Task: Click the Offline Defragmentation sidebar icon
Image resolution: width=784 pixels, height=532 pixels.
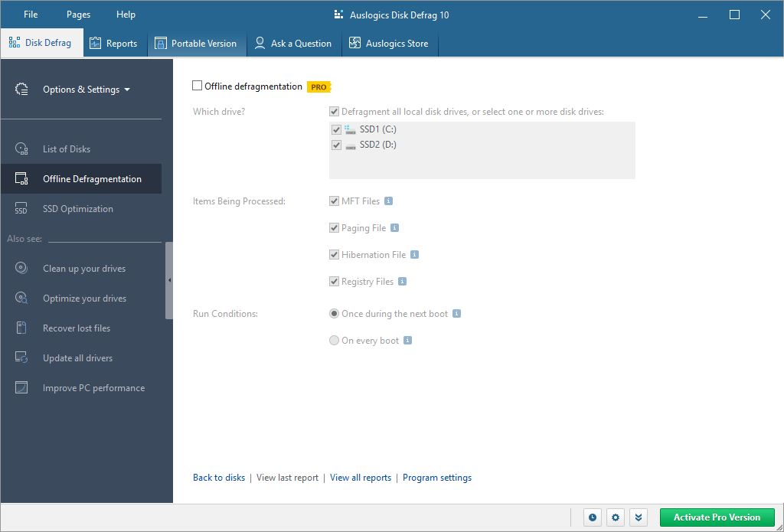Action: (x=21, y=179)
